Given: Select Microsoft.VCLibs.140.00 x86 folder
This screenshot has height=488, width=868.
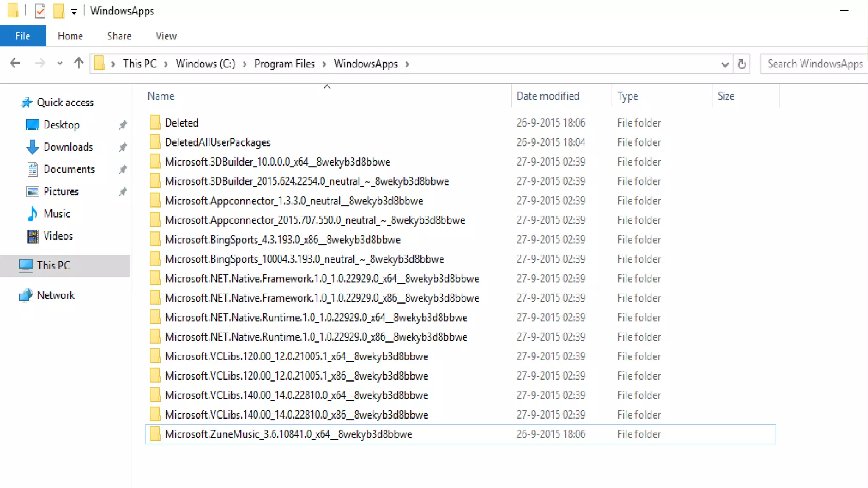Looking at the screenshot, I should (x=460, y=415).
